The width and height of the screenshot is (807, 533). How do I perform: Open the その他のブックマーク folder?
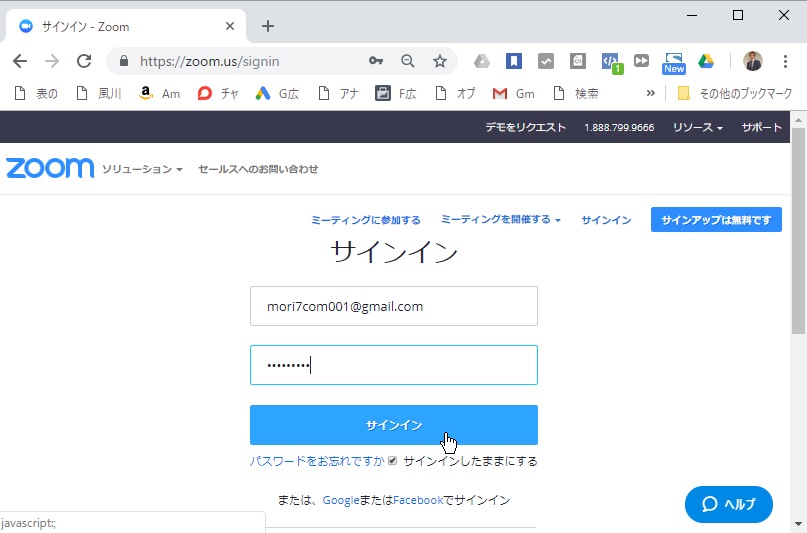click(x=734, y=94)
